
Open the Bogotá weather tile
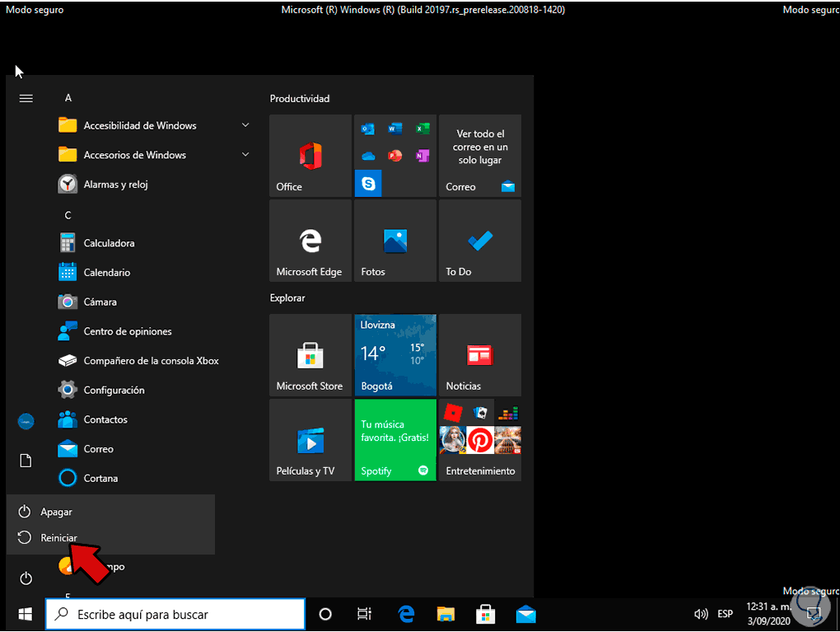coord(395,355)
